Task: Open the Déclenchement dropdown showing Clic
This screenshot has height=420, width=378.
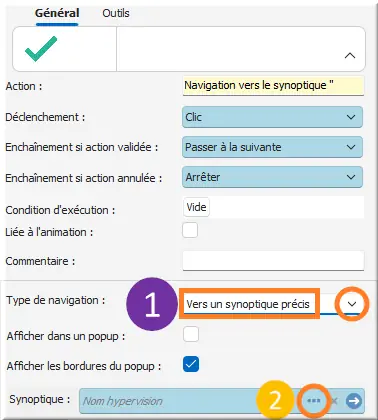Action: coord(272,117)
